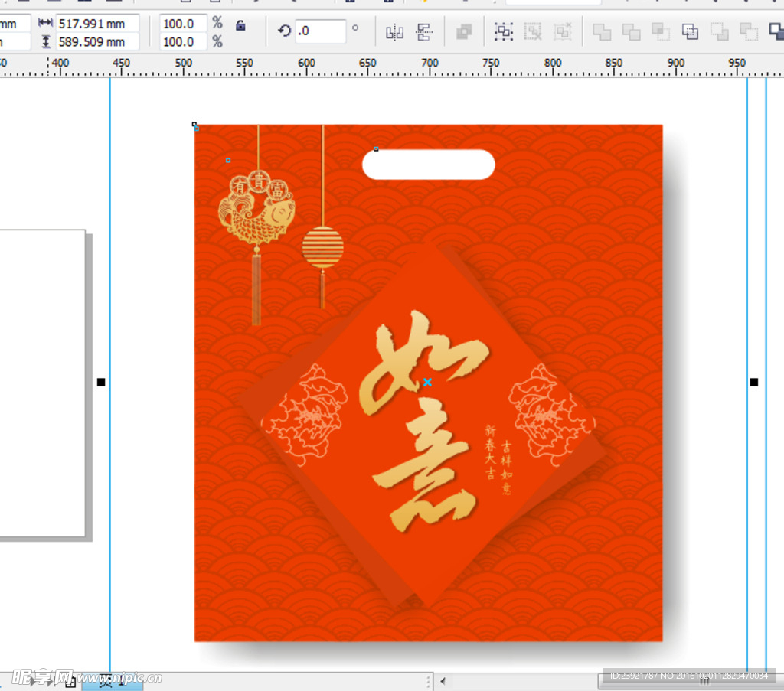Apply Trim shaping command
The width and height of the screenshot is (784, 691).
click(x=631, y=31)
